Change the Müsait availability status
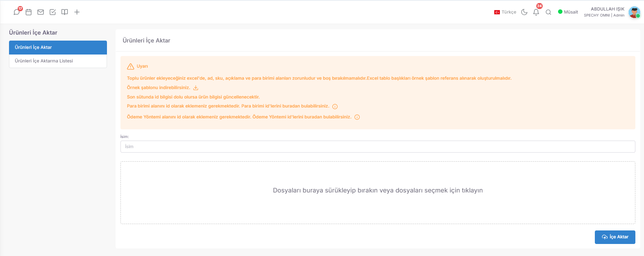The image size is (644, 256). pos(568,12)
